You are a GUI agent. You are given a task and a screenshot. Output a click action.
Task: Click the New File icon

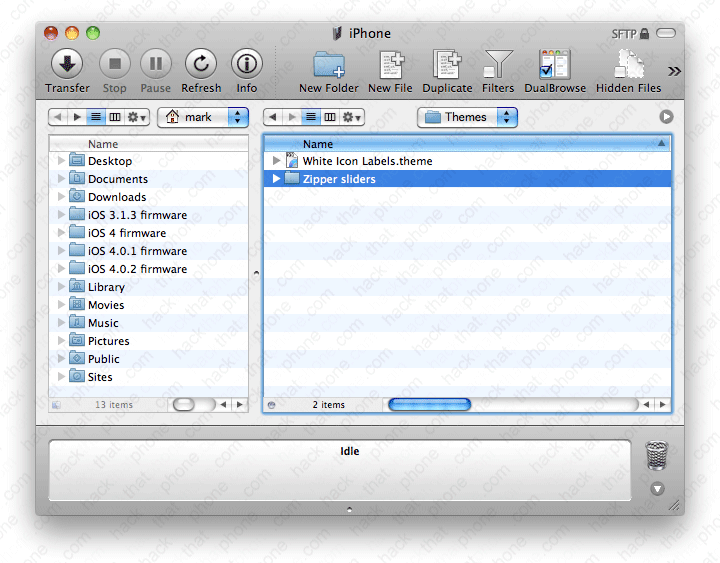coord(390,65)
